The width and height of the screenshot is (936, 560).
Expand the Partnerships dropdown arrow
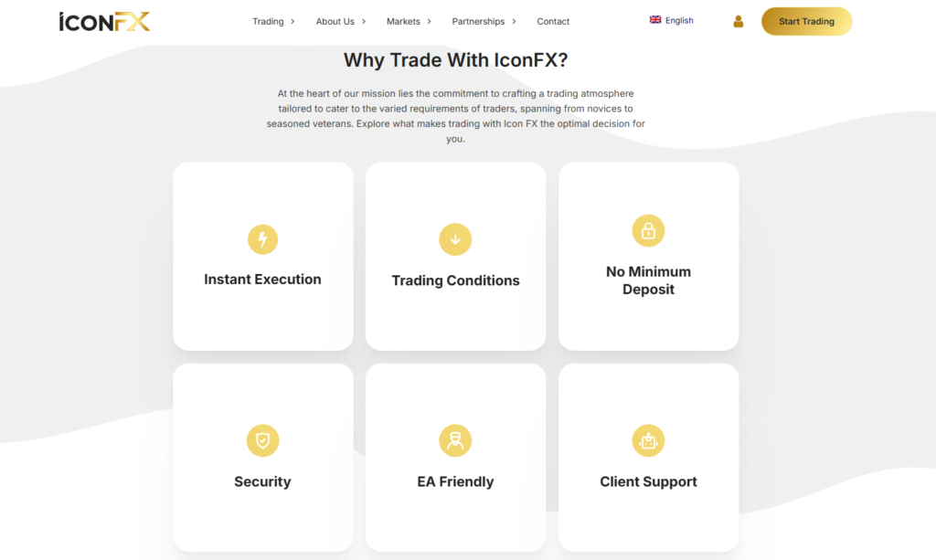click(x=514, y=22)
